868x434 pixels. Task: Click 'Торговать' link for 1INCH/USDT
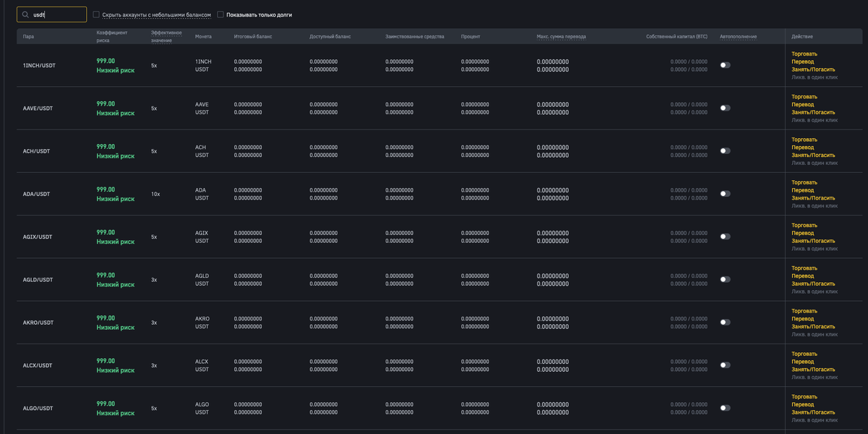click(804, 54)
